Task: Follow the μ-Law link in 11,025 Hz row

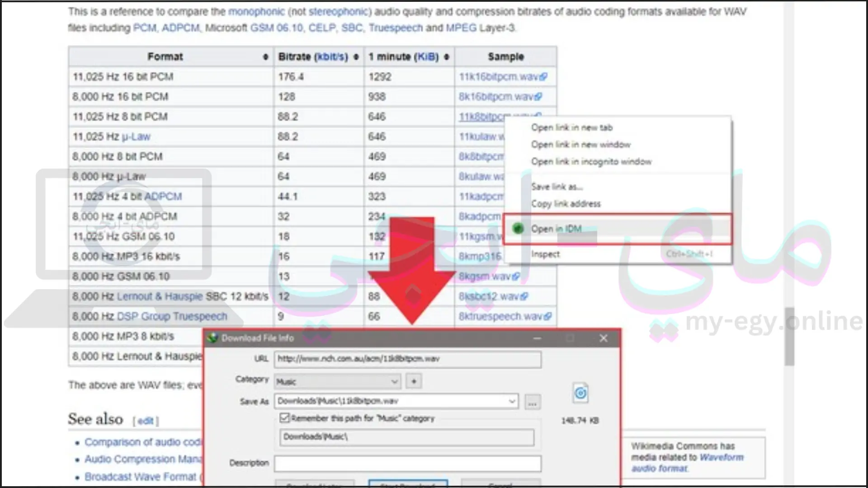Action: click(x=136, y=136)
